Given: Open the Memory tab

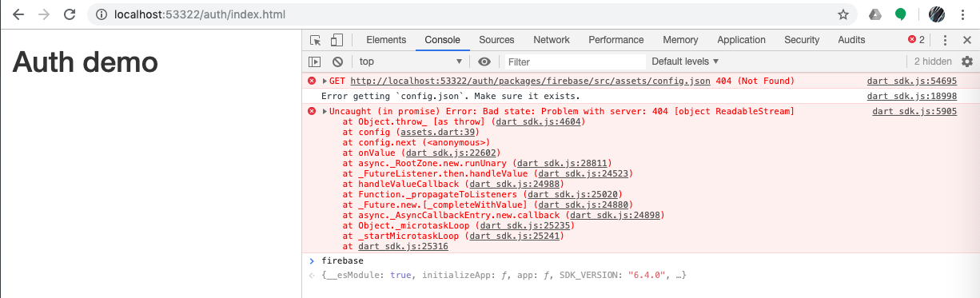Looking at the screenshot, I should (x=680, y=40).
